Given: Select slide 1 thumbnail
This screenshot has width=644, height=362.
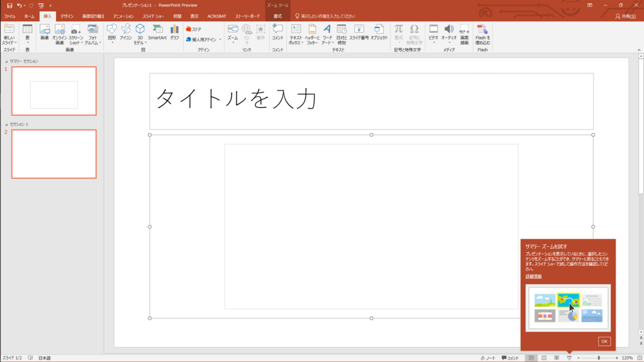Looking at the screenshot, I should click(x=54, y=90).
